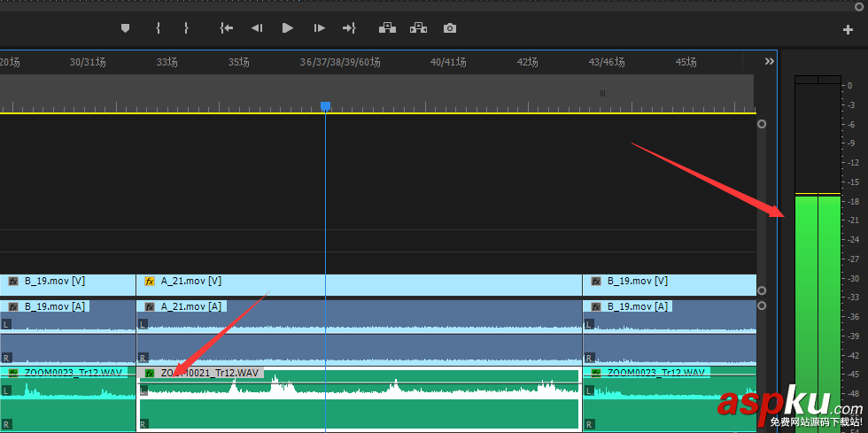Viewport: 868px width, 433px height.
Task: Click the -18 dB label on the meter scale
Action: [851, 201]
